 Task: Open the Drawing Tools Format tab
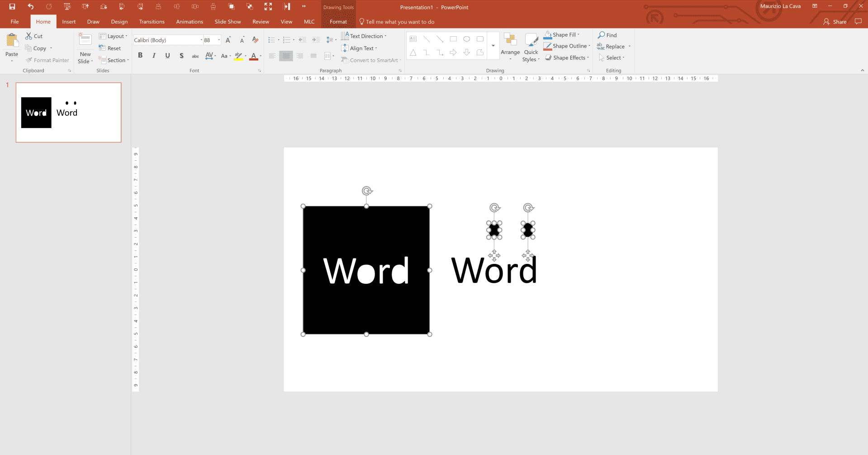(338, 21)
